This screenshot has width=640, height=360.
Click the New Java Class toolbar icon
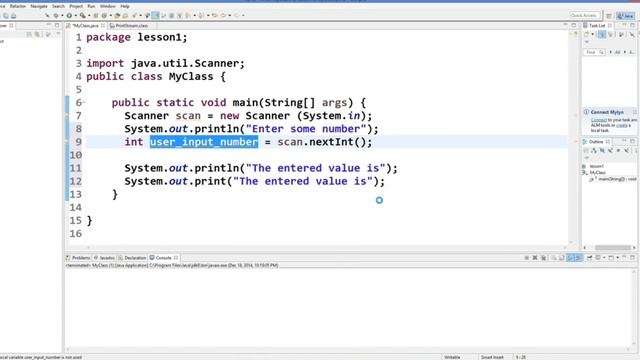point(104,16)
